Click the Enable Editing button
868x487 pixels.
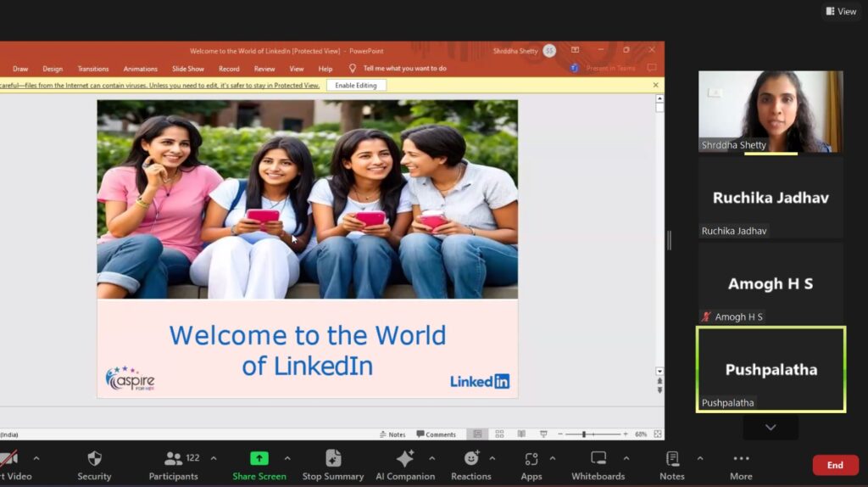(356, 86)
